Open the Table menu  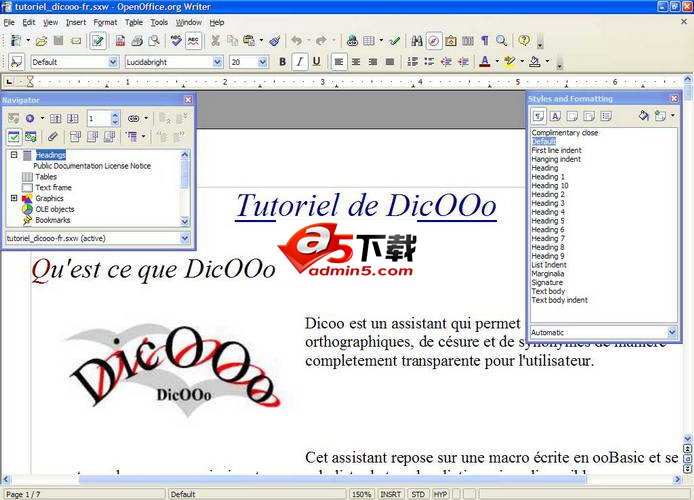[x=134, y=22]
